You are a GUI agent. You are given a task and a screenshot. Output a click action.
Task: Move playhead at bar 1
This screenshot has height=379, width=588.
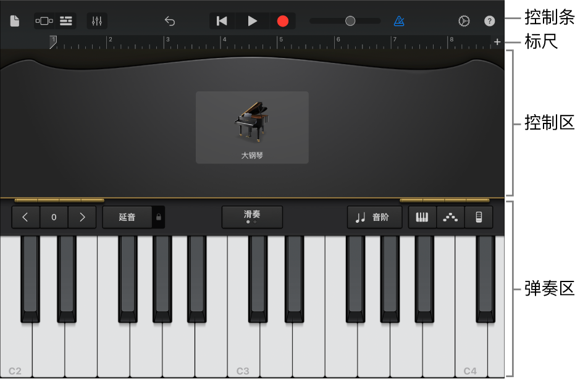[53, 42]
